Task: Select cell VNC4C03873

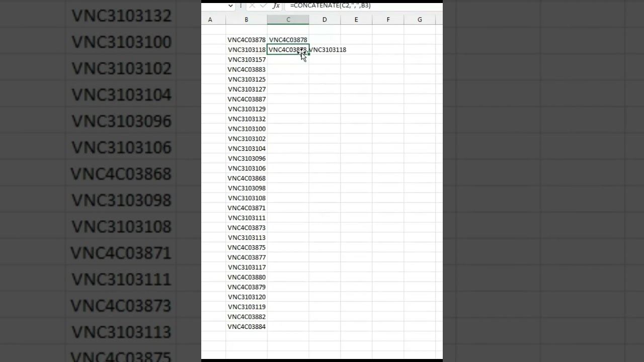Action: pyautogui.click(x=247, y=228)
